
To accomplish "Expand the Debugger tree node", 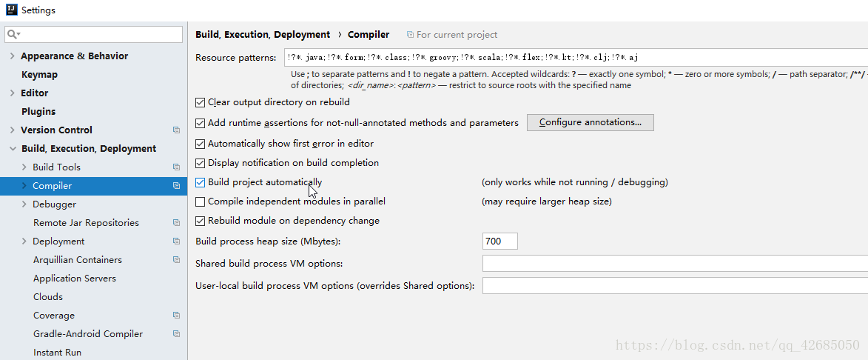I will 24,204.
